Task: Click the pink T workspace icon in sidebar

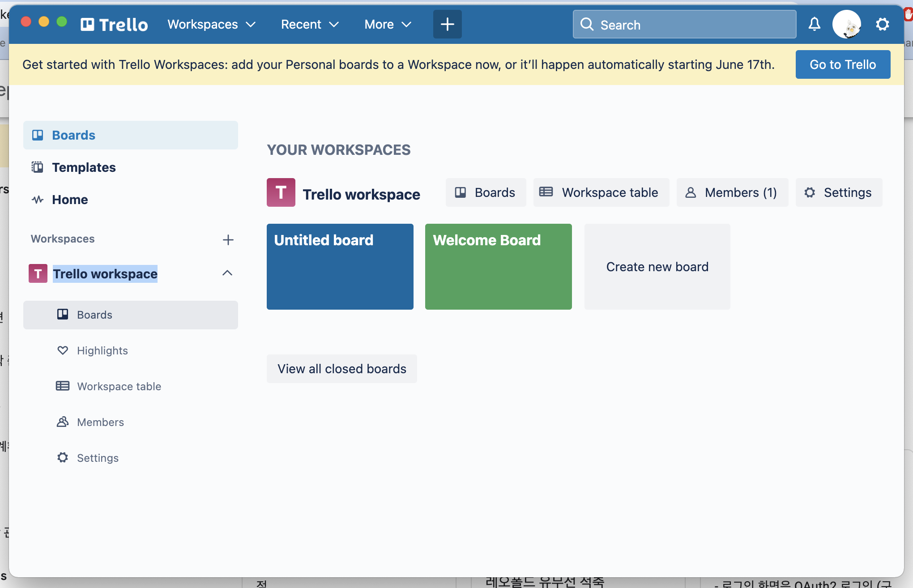Action: pyautogui.click(x=38, y=273)
